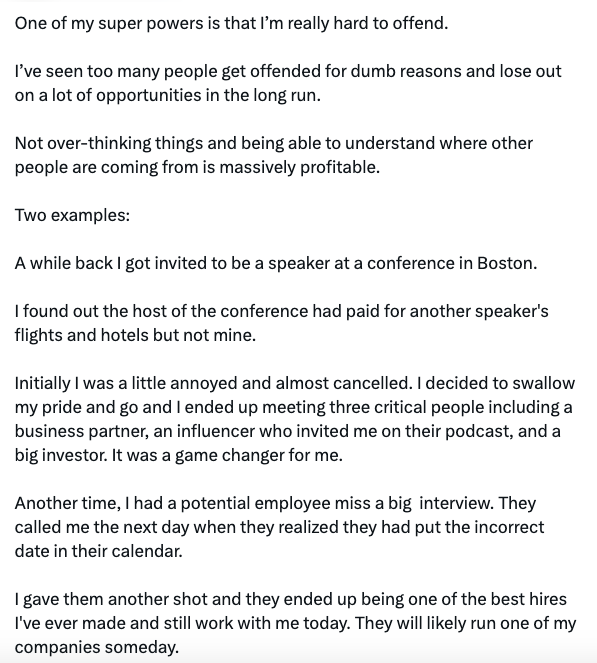Click the word "Boston"
The height and width of the screenshot is (663, 597).
[x=507, y=263]
